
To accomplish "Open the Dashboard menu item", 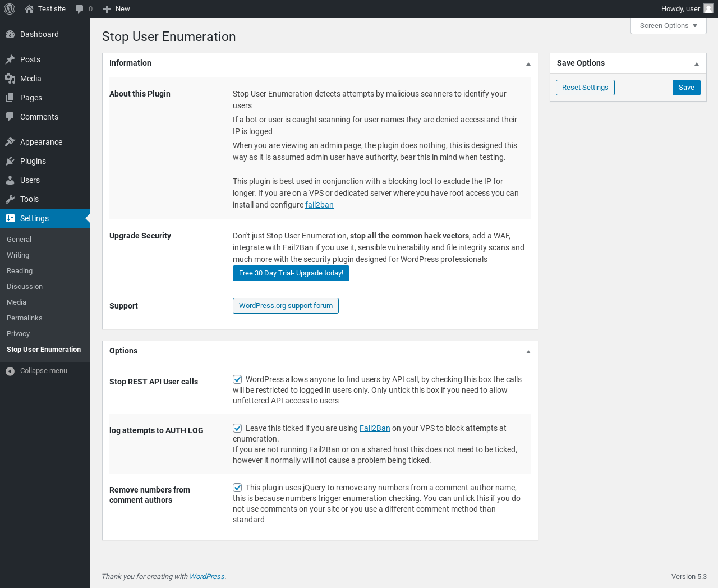I will pyautogui.click(x=45, y=34).
